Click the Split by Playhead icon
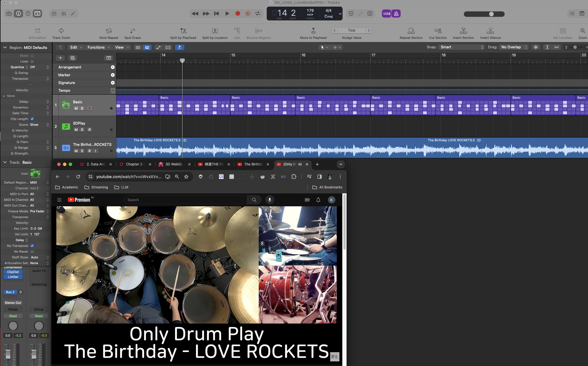This screenshot has height=366, width=588. [x=183, y=31]
